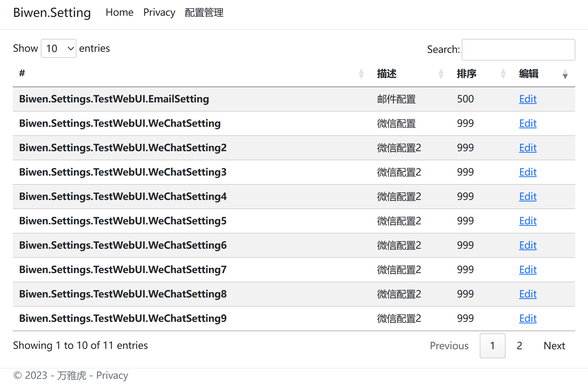Navigate to the 配置管理 menu
Image resolution: width=588 pixels, height=386 pixels.
click(x=204, y=12)
